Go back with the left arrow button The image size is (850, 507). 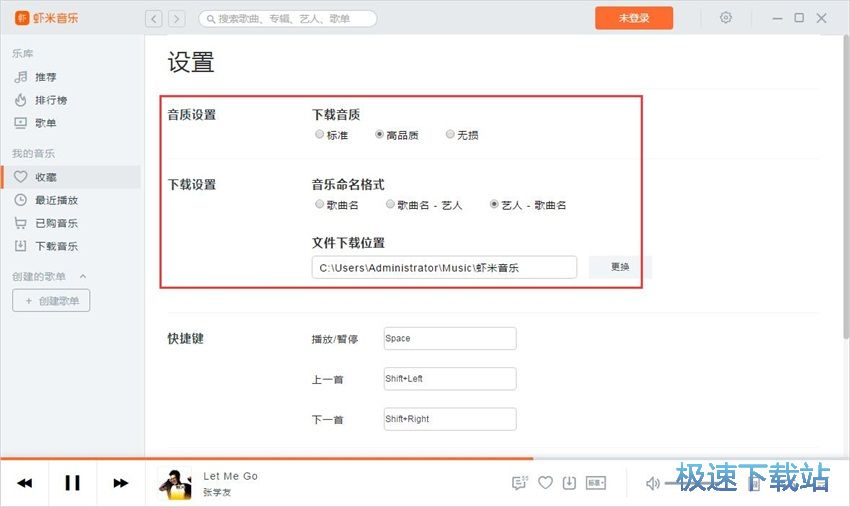pos(154,19)
